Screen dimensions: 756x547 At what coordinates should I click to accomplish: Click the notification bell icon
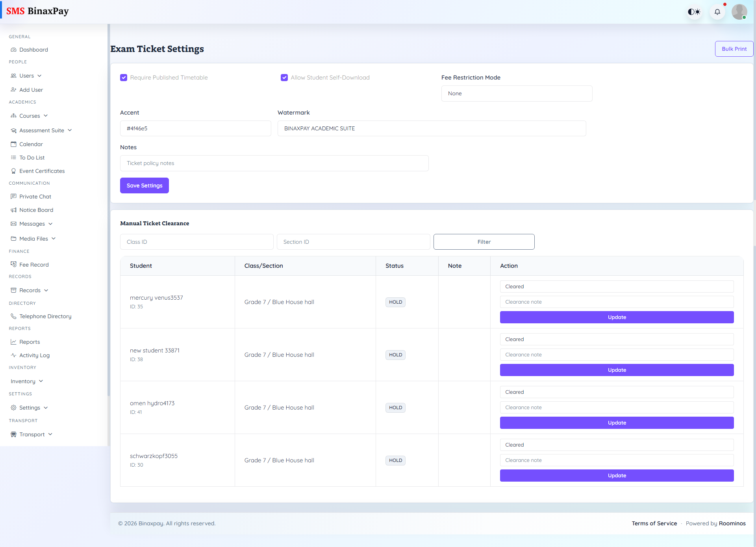(717, 12)
